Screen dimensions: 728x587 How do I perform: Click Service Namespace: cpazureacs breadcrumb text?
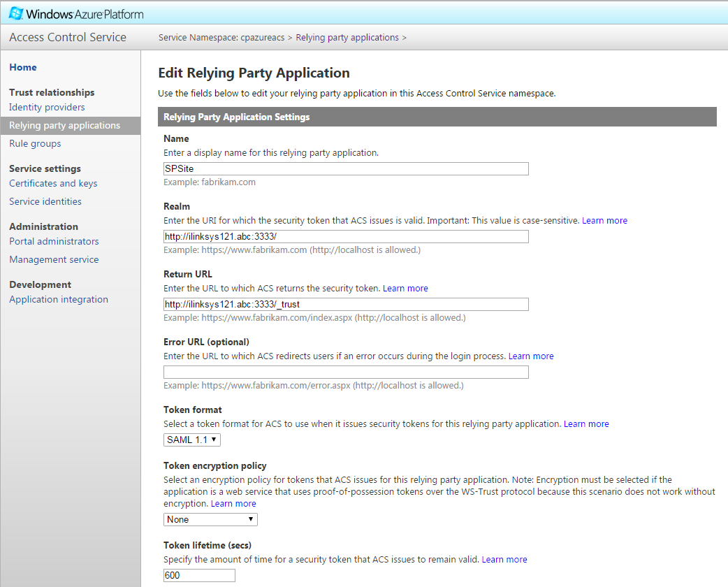pos(221,38)
